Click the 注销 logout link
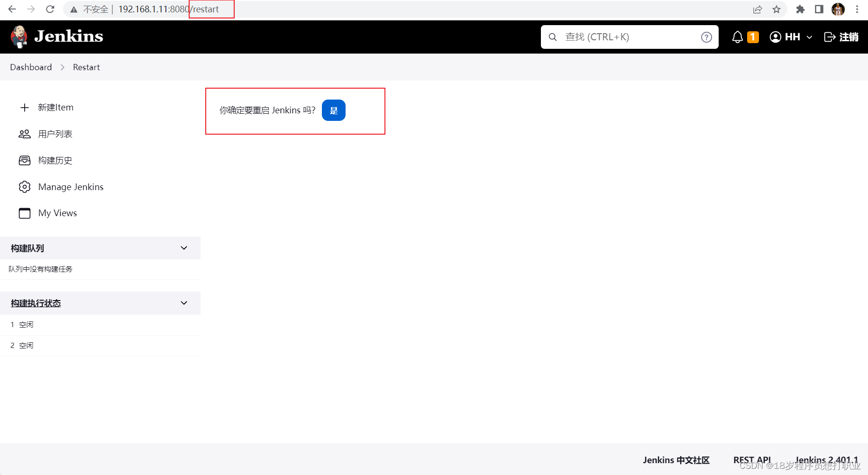The height and width of the screenshot is (475, 868). [x=849, y=37]
